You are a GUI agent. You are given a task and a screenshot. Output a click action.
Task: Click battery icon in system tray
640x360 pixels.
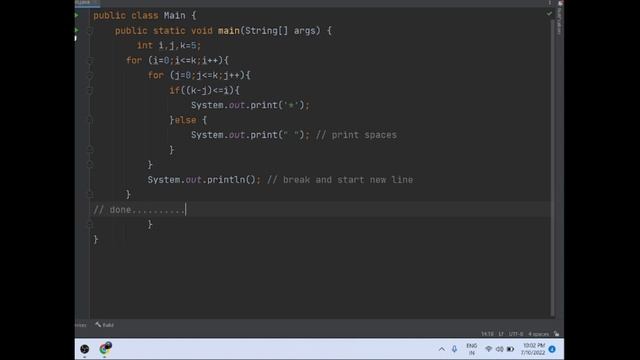click(510, 349)
